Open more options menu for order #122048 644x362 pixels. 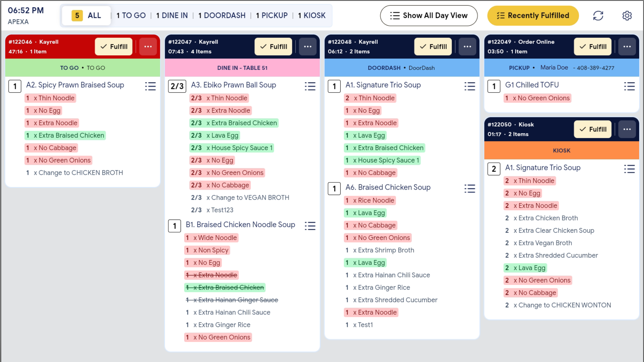tap(467, 47)
